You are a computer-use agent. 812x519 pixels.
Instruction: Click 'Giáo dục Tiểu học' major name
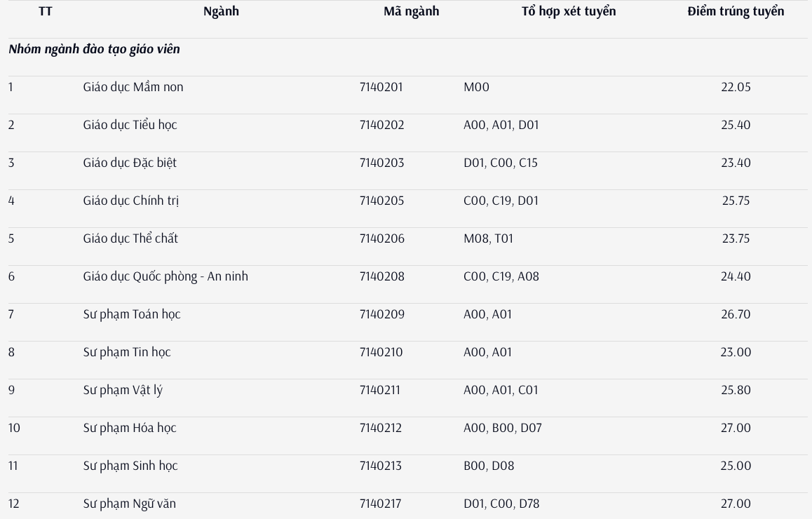pyautogui.click(x=130, y=125)
